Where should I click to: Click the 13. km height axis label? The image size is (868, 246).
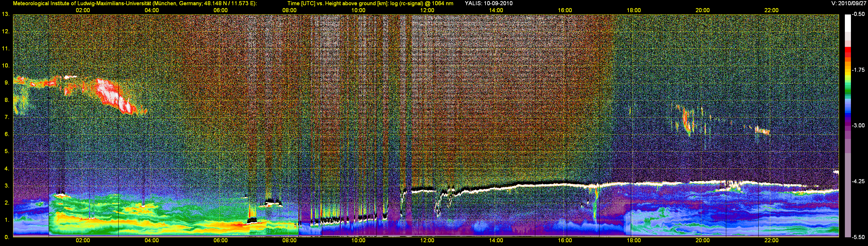coord(5,14)
